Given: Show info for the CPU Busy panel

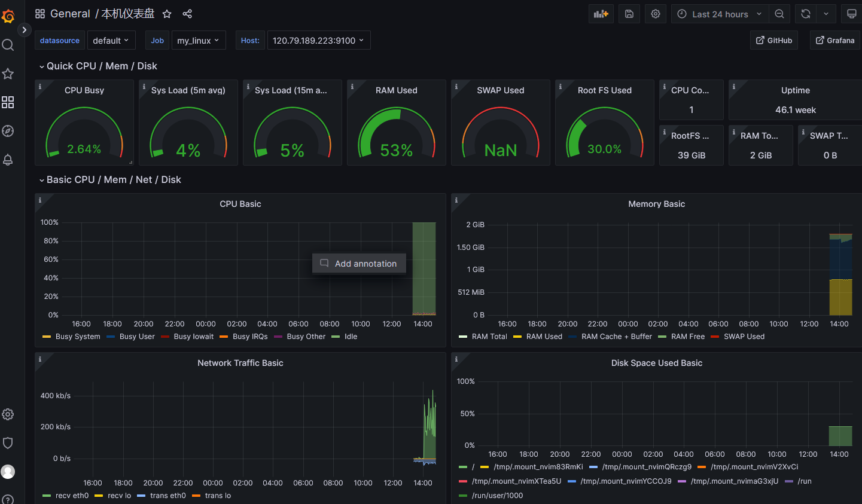Looking at the screenshot, I should 40,86.
